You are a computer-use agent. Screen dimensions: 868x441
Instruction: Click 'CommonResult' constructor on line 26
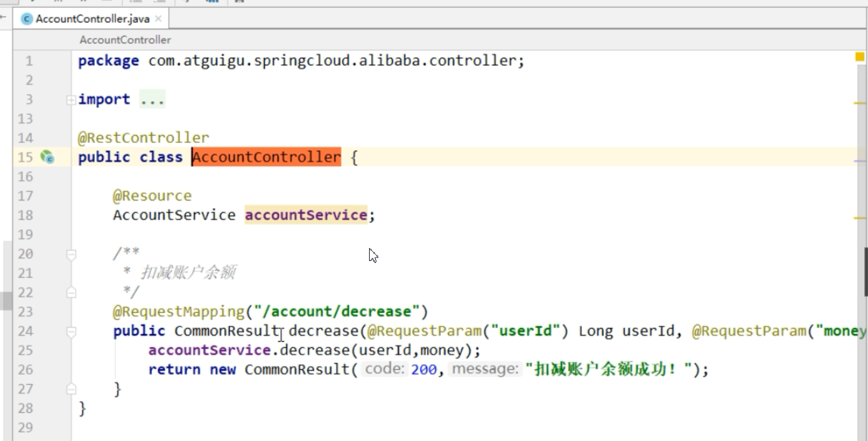coord(297,370)
